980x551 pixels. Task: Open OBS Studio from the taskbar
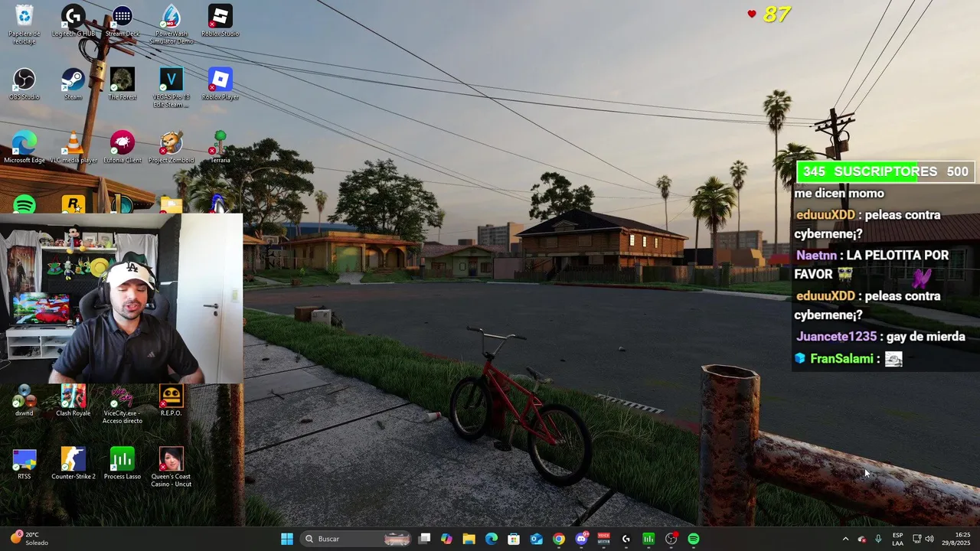(x=671, y=539)
